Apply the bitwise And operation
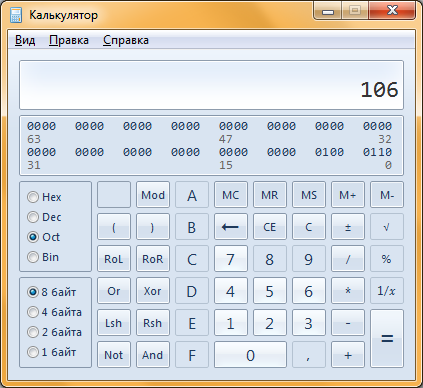The height and width of the screenshot is (388, 423). tap(153, 355)
